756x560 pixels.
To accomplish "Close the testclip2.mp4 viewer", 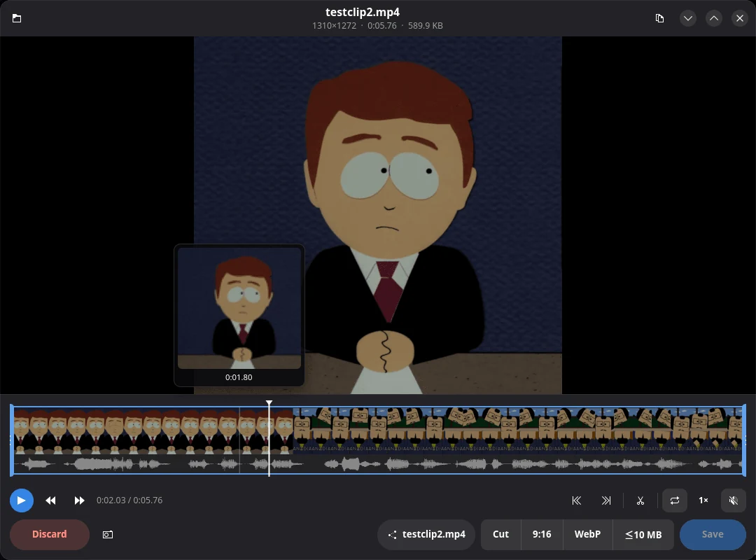I will pos(740,18).
